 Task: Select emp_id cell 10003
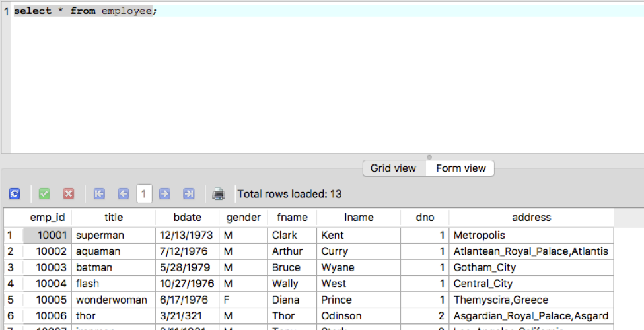tap(48, 267)
